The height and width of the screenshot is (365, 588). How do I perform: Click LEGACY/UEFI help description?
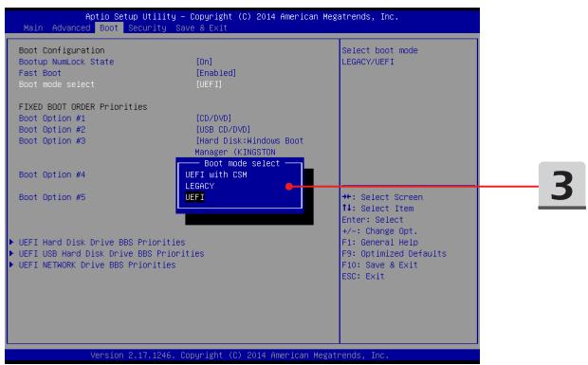368,62
